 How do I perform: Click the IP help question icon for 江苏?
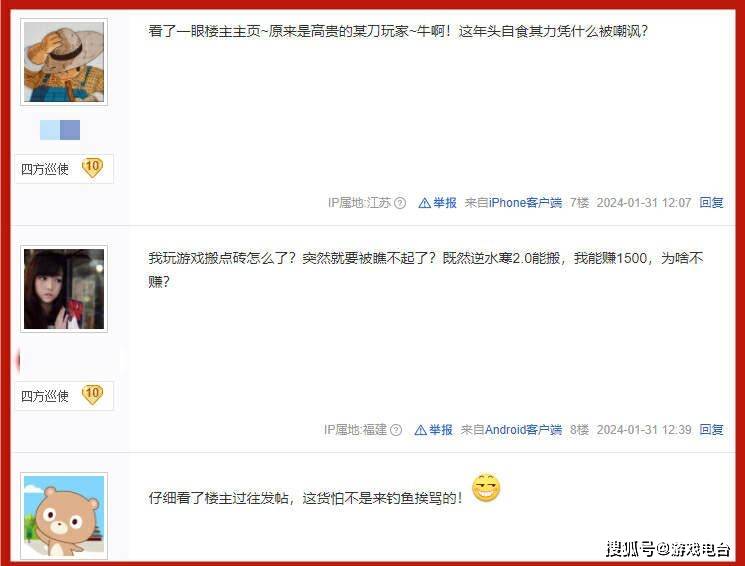pyautogui.click(x=400, y=203)
